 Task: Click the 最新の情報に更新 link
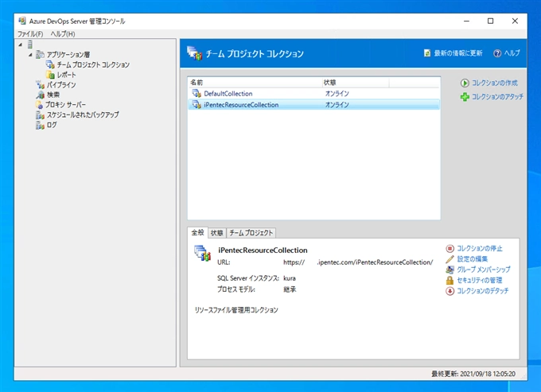pyautogui.click(x=457, y=53)
